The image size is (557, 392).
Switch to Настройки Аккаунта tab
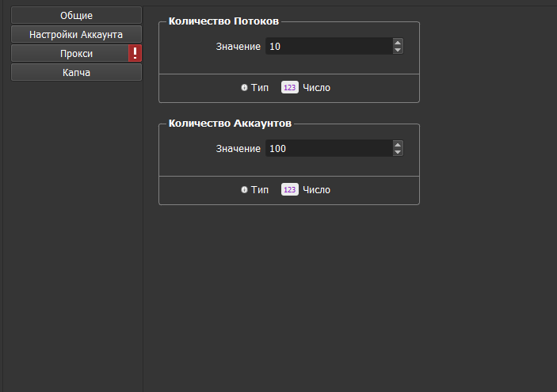[x=76, y=34]
